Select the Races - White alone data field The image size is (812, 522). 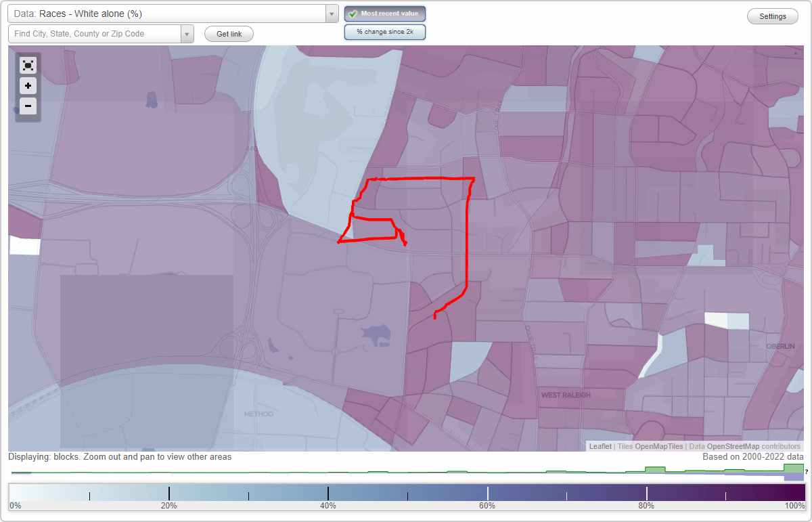pos(166,14)
